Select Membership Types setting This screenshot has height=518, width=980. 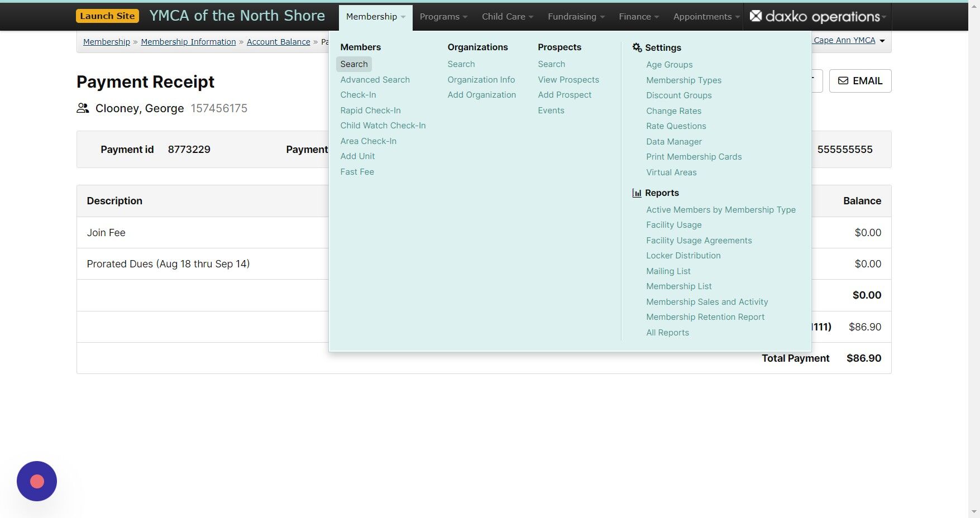[x=684, y=80]
